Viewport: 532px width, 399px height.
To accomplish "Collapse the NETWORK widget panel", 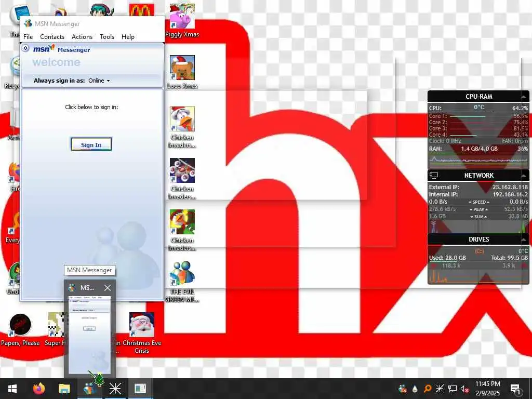I will pyautogui.click(x=524, y=176).
